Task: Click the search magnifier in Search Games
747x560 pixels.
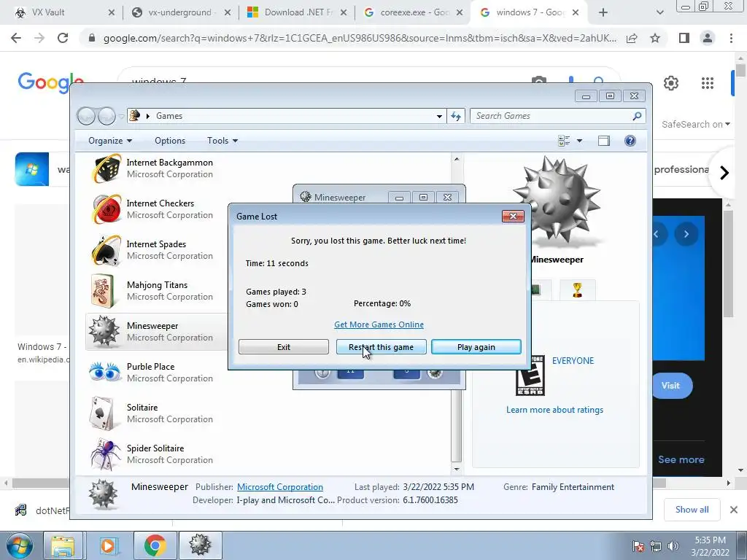Action: [x=637, y=116]
